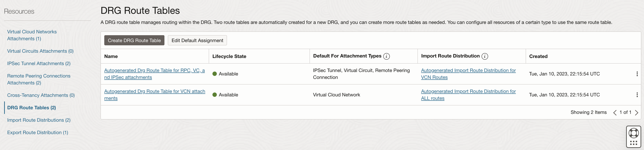The image size is (644, 150).
Task: Click the green Available status indicator in first row
Action: tap(215, 74)
